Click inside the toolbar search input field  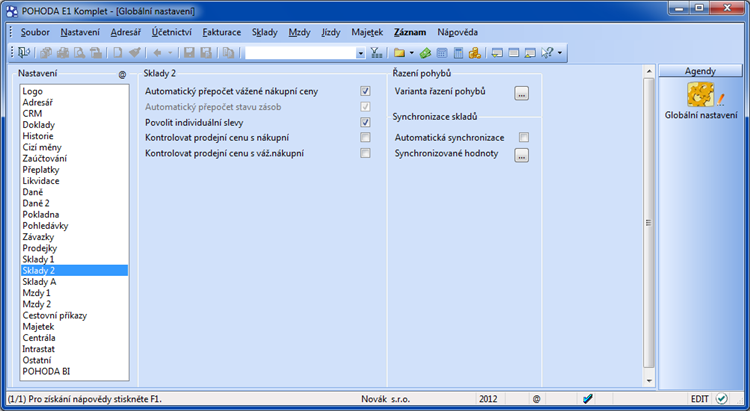(300, 53)
